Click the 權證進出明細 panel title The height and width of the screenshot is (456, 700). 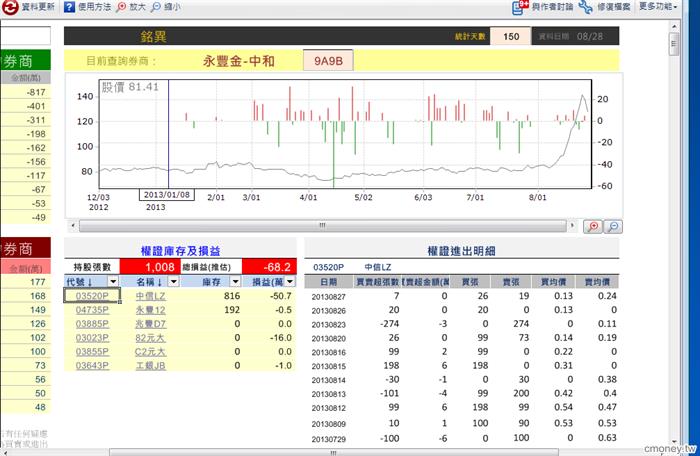pyautogui.click(x=461, y=251)
